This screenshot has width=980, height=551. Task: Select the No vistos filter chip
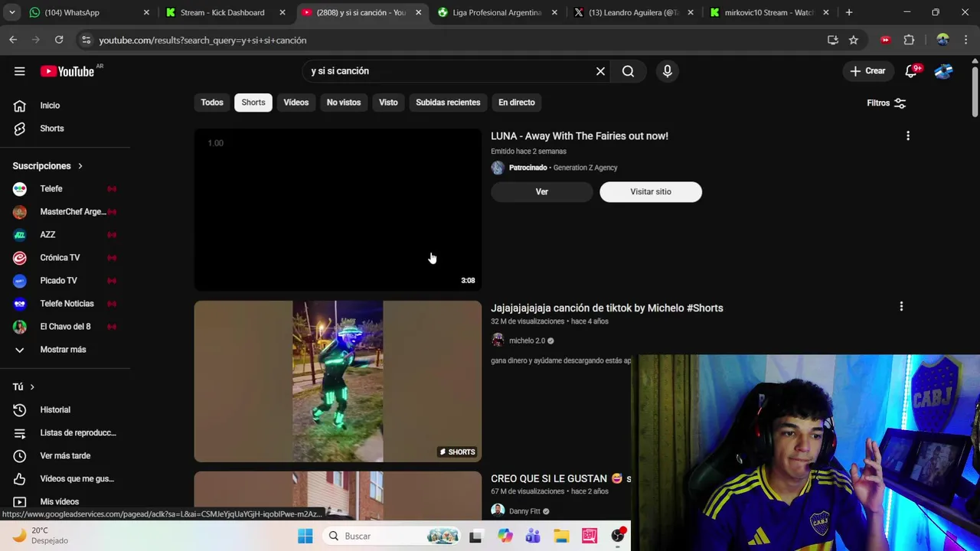click(344, 103)
